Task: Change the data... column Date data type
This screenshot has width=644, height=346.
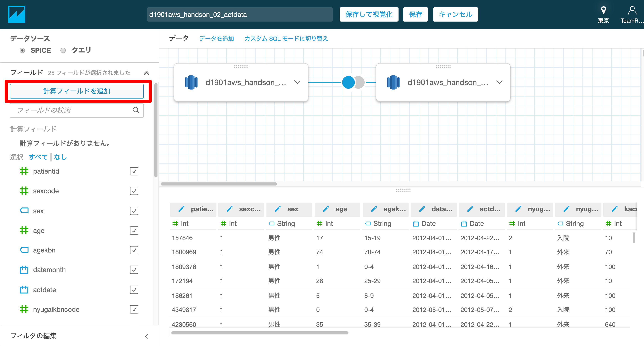Action: pyautogui.click(x=424, y=224)
